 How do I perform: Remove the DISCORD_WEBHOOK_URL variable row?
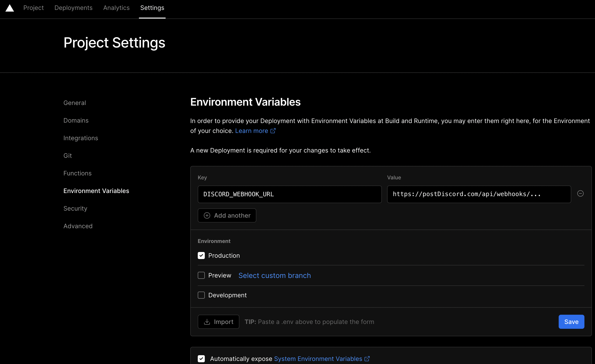tap(580, 194)
